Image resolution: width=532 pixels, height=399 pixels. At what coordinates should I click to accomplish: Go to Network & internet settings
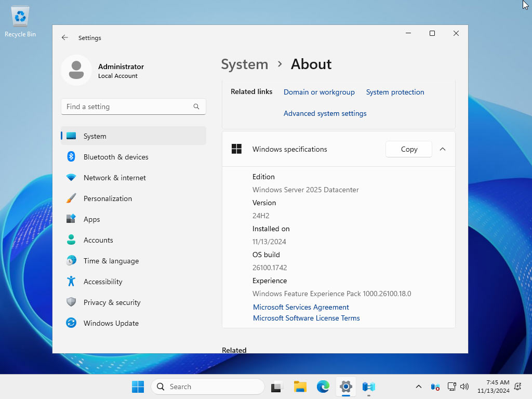click(134, 178)
